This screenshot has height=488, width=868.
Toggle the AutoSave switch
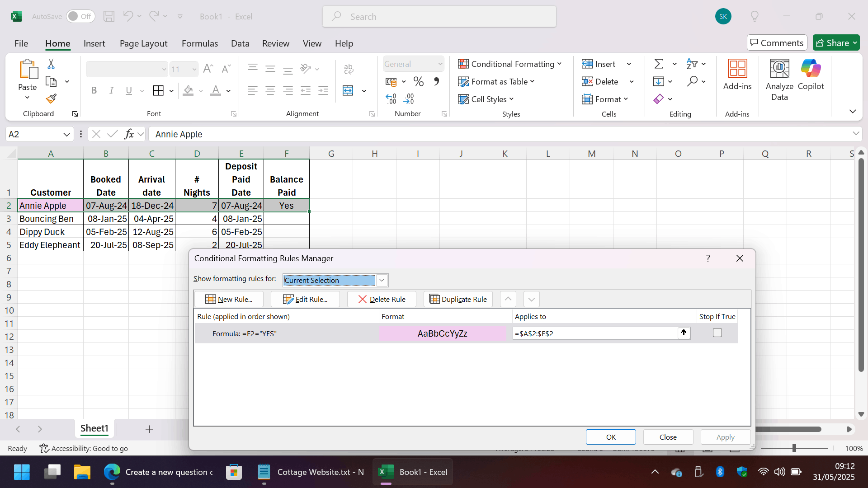pos(80,16)
